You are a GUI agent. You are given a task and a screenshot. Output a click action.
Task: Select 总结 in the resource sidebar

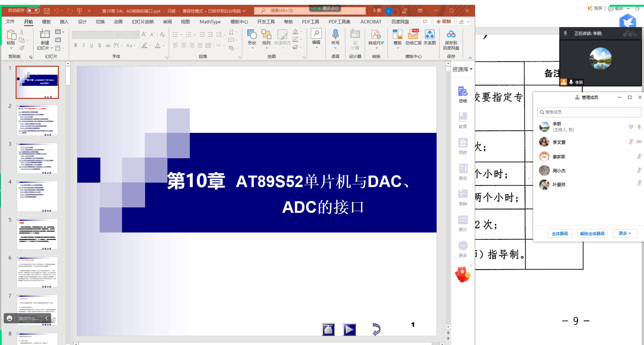463,94
